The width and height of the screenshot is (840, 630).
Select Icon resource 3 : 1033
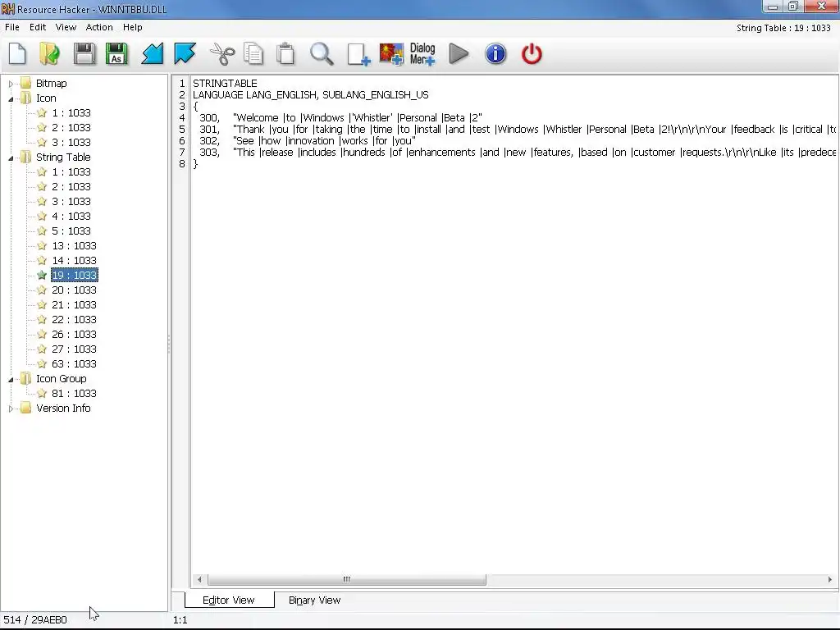point(71,143)
